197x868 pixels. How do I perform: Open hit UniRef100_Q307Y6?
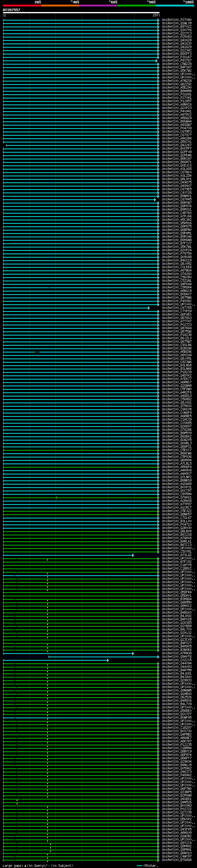point(177,30)
